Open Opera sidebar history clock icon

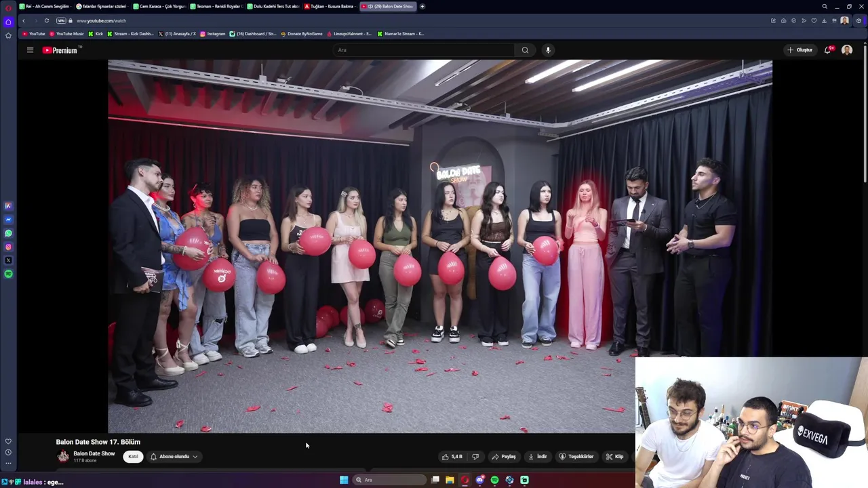pyautogui.click(x=8, y=452)
